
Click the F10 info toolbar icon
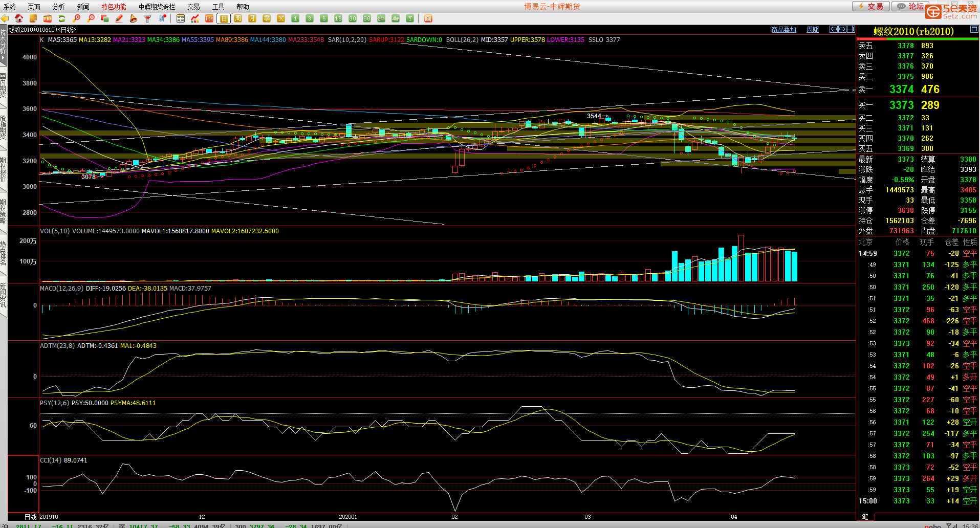coord(48,18)
